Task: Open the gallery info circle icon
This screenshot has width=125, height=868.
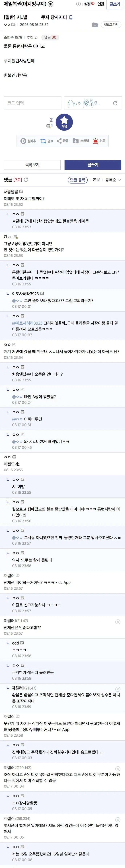Action: [78, 4]
